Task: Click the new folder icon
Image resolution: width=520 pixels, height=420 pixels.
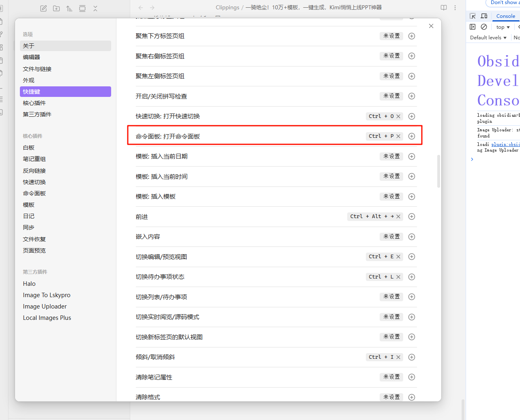Action: click(56, 8)
